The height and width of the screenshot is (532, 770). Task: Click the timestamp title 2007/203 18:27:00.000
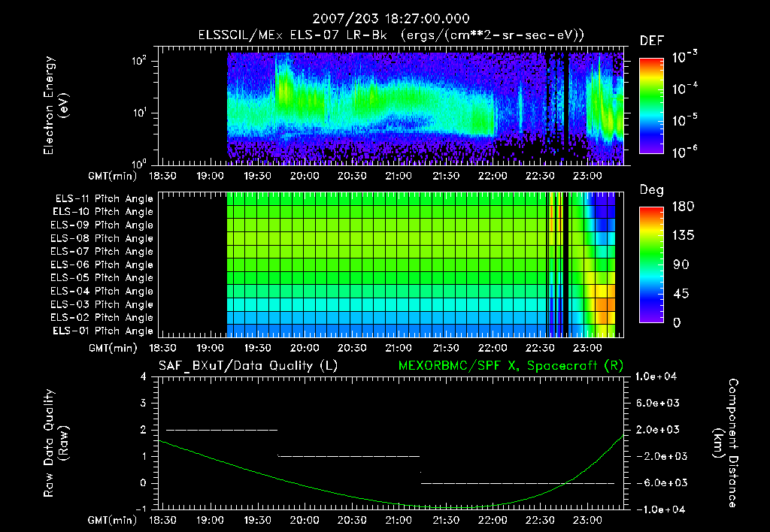391,19
